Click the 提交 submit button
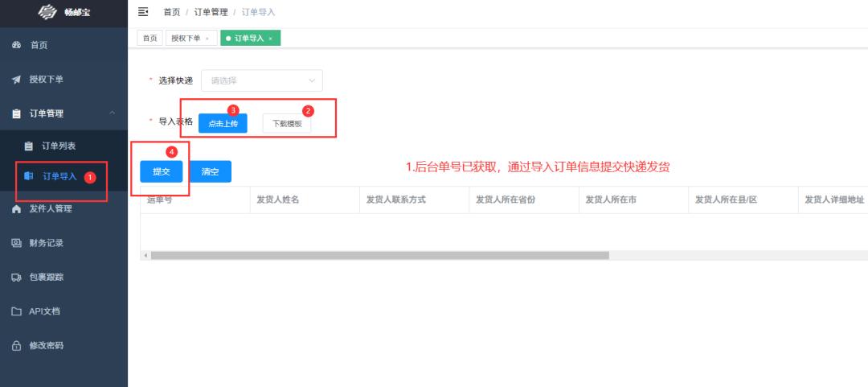 click(x=161, y=171)
